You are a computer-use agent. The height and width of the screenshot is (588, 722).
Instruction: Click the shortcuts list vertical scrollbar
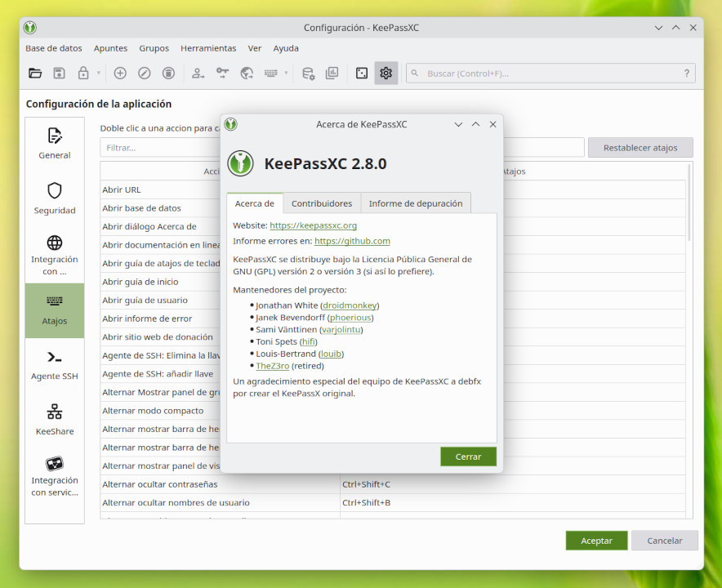689,203
